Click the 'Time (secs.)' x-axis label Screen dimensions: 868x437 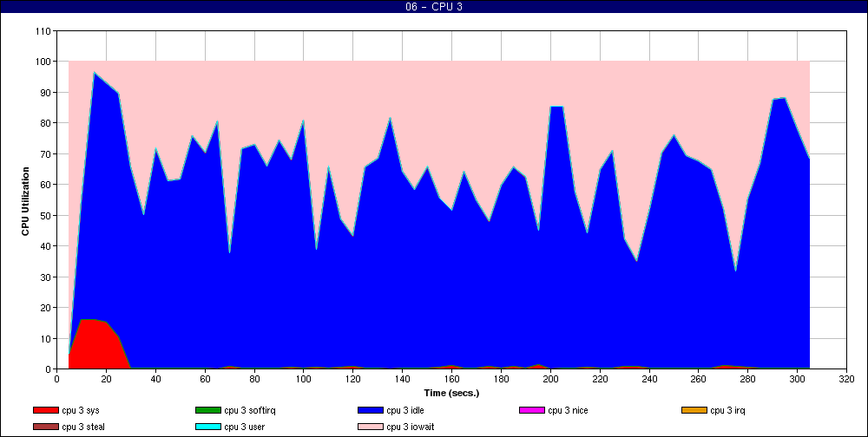point(451,394)
